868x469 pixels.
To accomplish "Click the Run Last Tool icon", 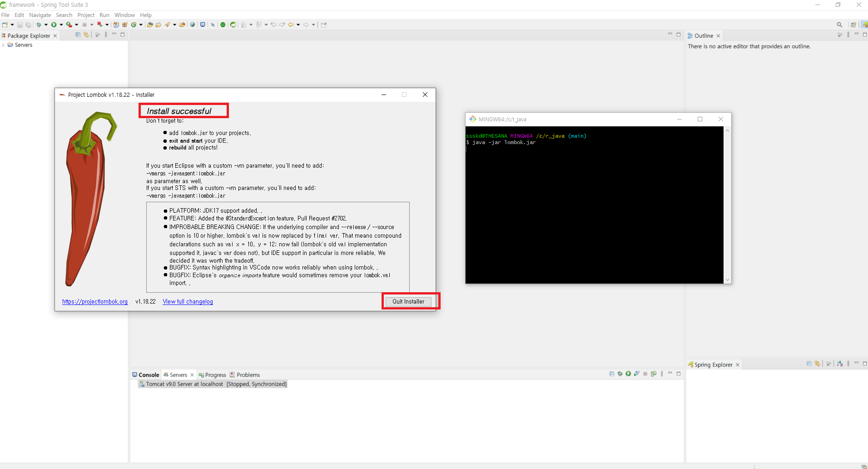I will (69, 25).
